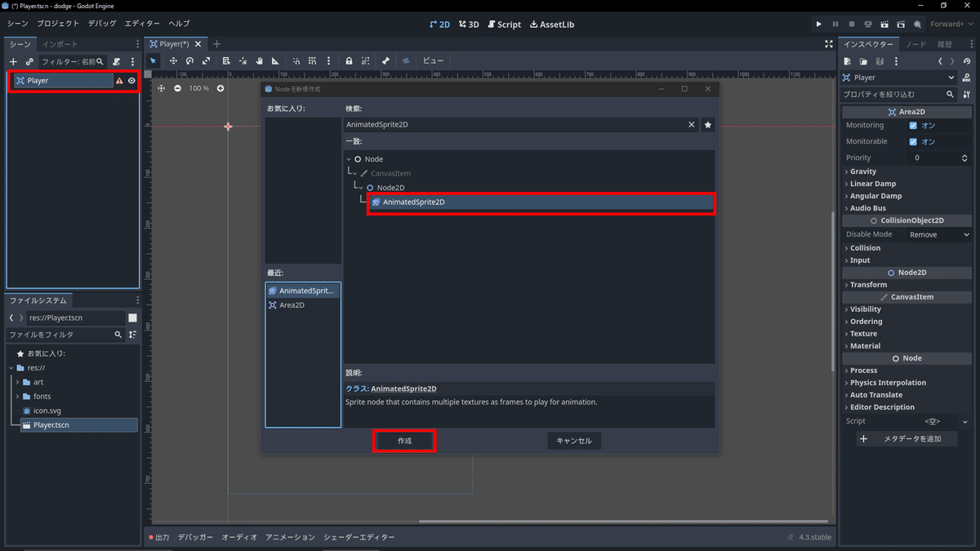Switch to the AssetLib workspace
980x551 pixels.
[552, 24]
